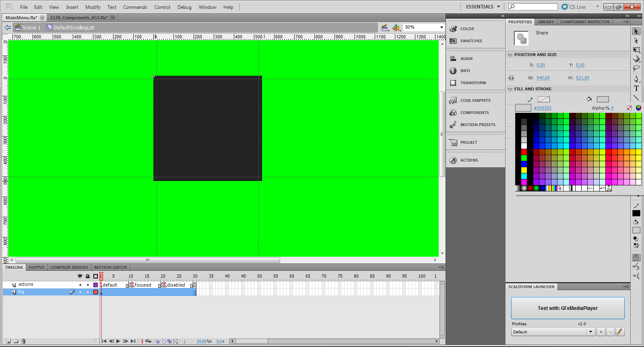The width and height of the screenshot is (644, 347).
Task: Select the Pen tool
Action: [636, 79]
